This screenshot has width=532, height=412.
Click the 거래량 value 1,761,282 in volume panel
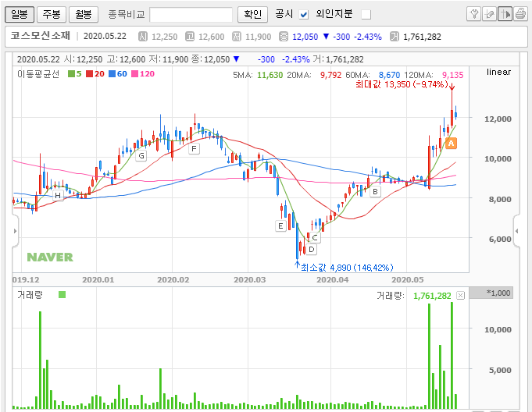[x=432, y=297]
